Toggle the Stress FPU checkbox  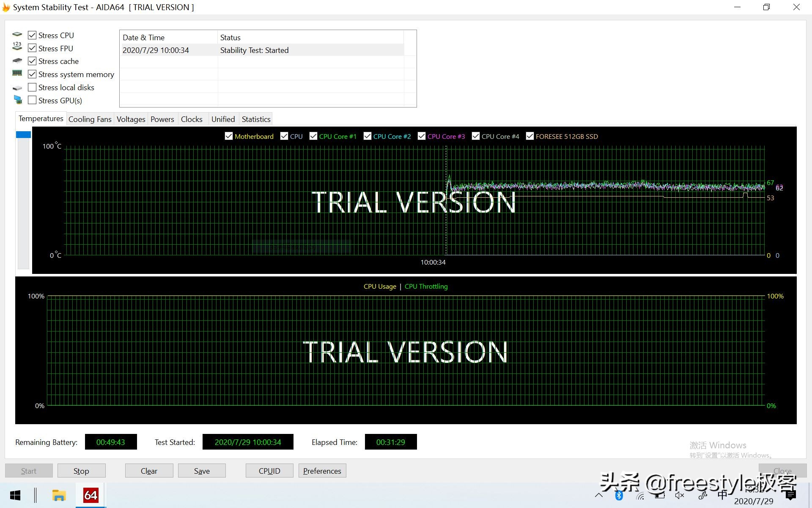[32, 48]
